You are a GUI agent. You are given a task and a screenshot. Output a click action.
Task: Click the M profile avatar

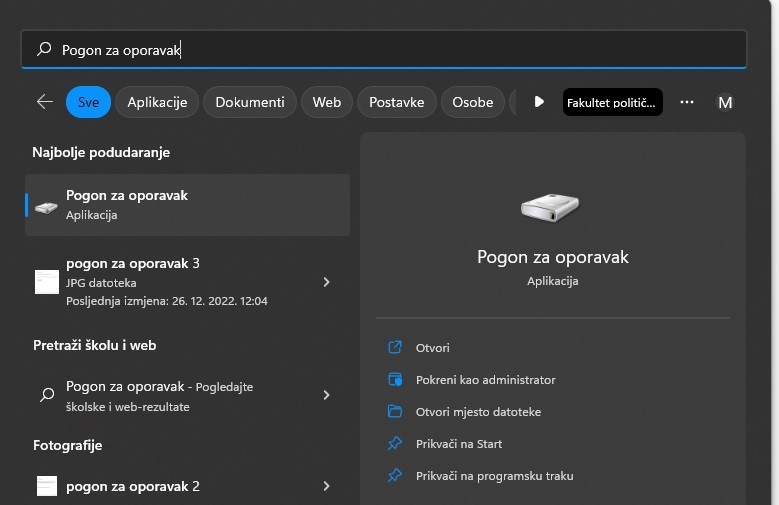725,102
